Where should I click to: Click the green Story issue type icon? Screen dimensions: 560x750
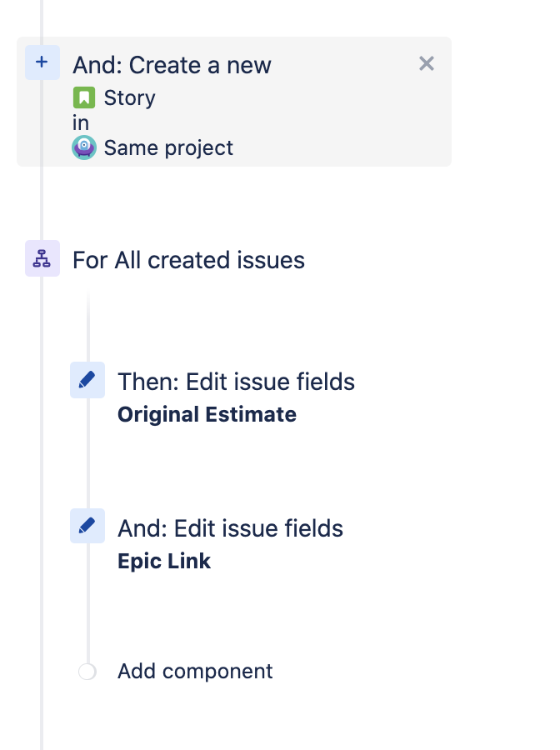[84, 97]
